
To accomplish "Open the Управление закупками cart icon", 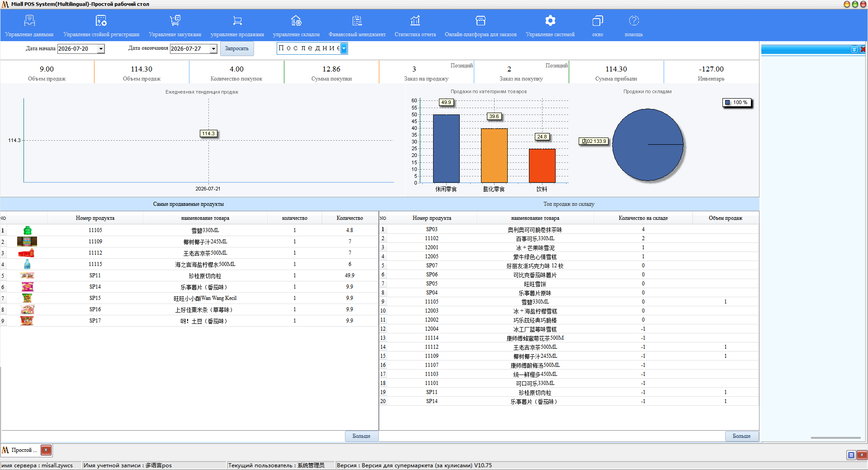I will pos(175,21).
